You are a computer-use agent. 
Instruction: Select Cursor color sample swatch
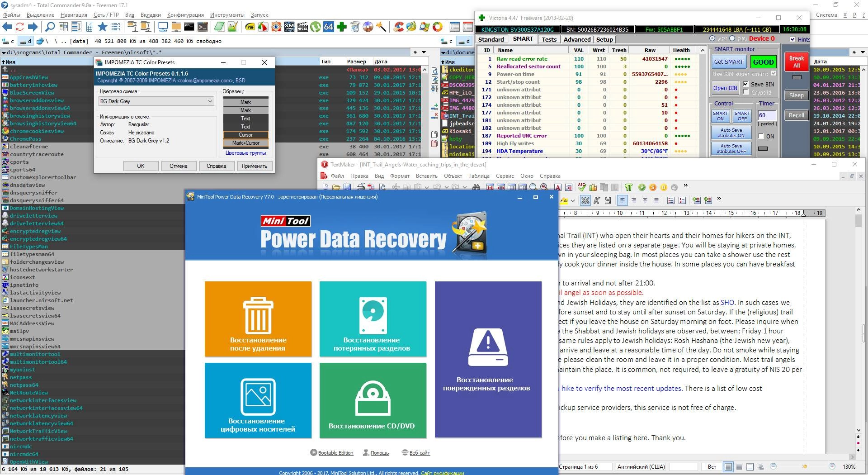point(245,135)
